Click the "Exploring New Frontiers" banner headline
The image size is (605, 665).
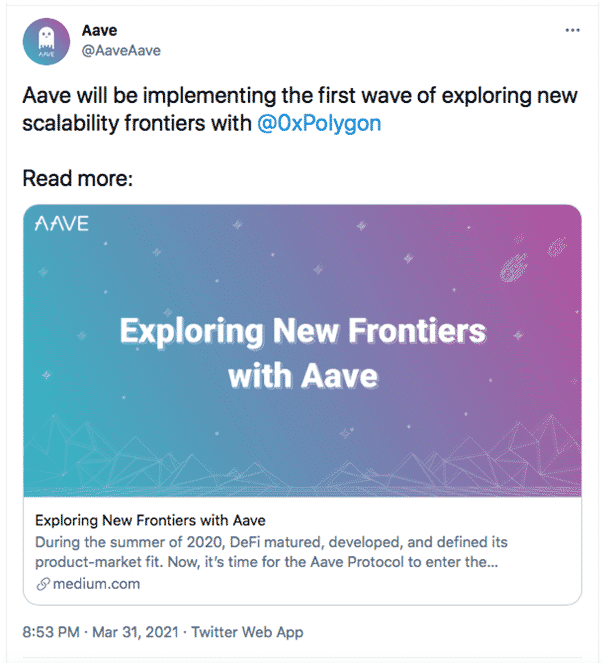click(x=302, y=332)
